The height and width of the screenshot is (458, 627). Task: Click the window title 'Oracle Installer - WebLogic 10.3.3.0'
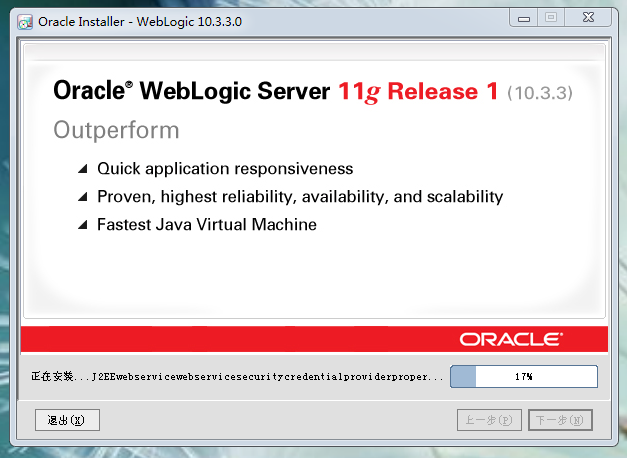[x=140, y=22]
